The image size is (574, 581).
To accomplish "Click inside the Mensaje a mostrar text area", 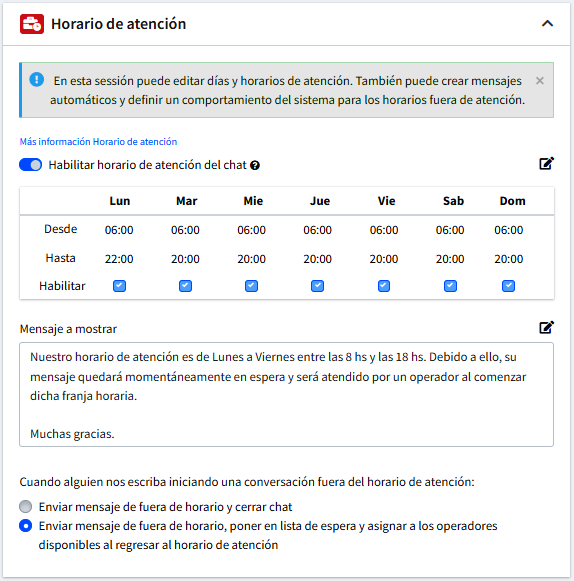I will tap(286, 395).
